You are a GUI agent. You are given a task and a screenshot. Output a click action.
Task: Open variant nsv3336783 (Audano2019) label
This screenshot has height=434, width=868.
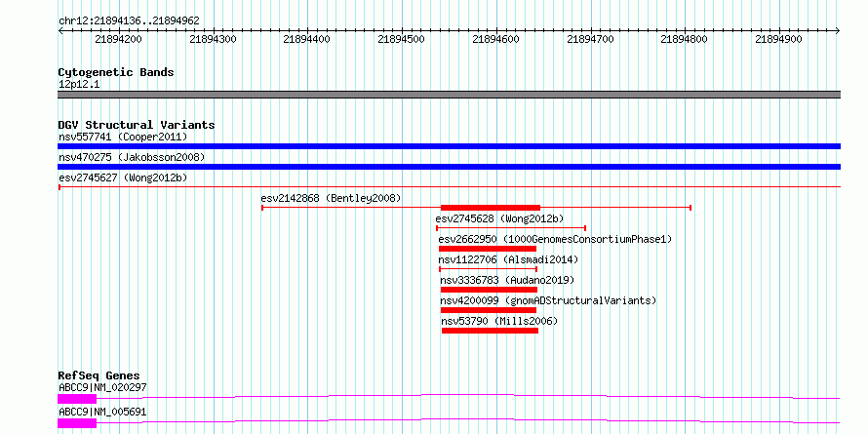click(507, 280)
